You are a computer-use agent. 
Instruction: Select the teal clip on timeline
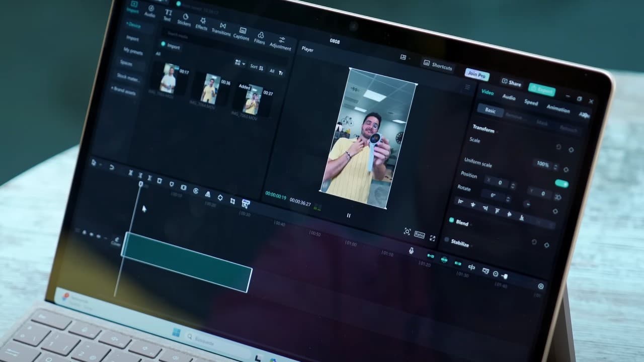pos(187,262)
